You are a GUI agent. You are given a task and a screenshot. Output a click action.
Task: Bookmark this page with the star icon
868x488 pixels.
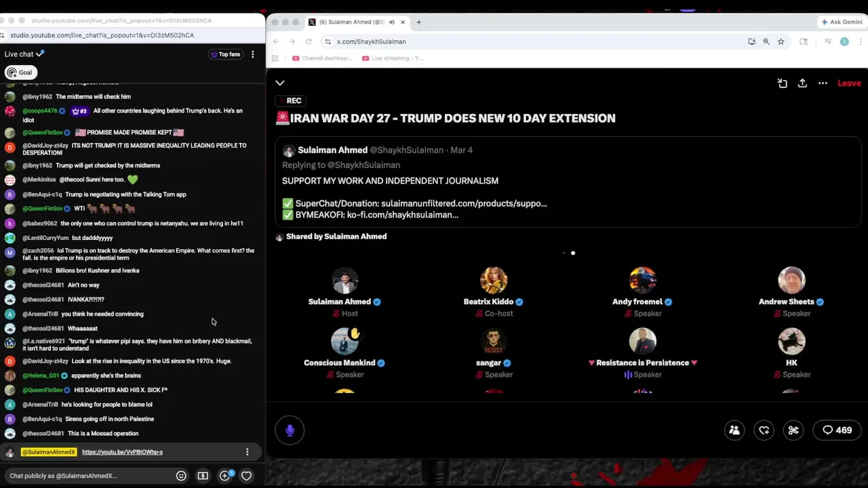781,41
